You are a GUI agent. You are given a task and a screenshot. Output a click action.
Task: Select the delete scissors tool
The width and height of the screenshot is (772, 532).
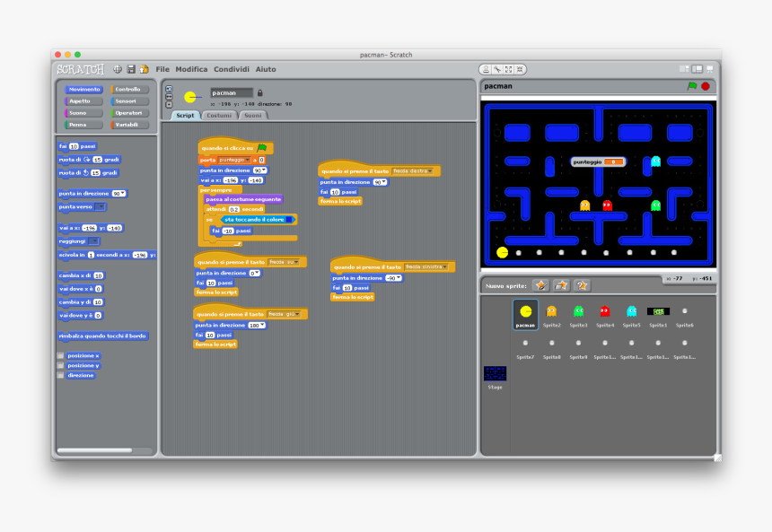coord(497,69)
